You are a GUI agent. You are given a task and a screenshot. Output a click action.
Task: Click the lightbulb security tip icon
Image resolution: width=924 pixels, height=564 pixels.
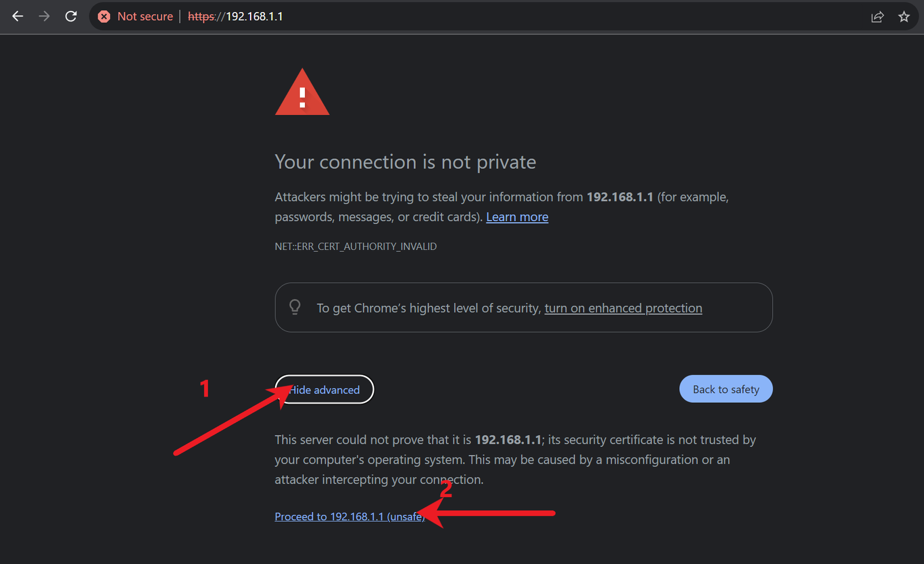295,307
